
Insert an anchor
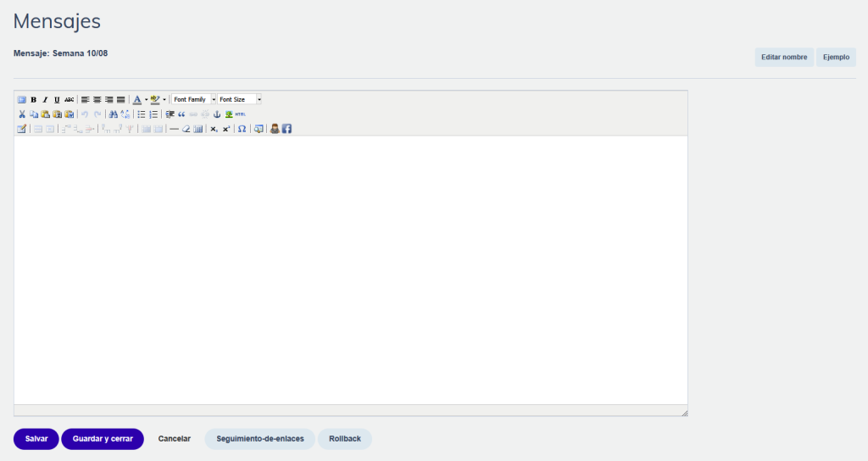(x=217, y=114)
